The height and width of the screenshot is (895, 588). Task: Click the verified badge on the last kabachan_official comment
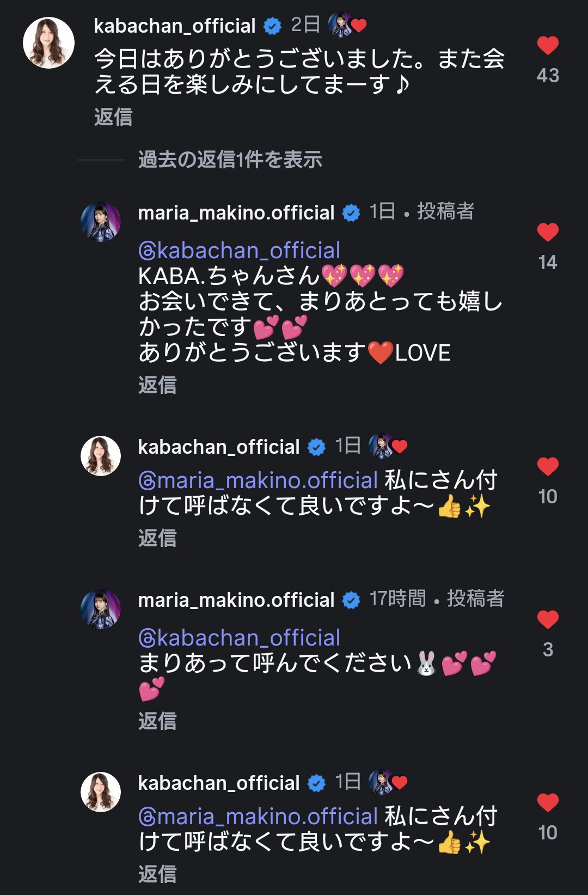[x=316, y=783]
